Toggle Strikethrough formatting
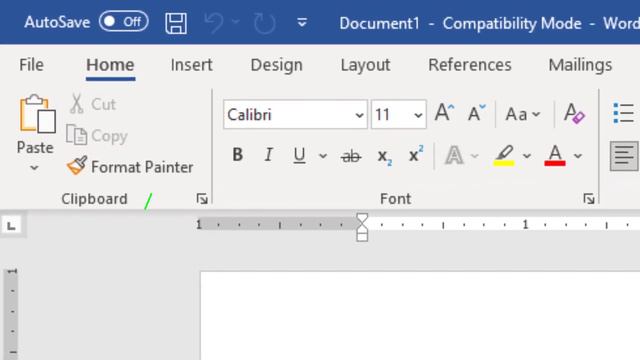Viewport: 640px width, 360px height. pyautogui.click(x=351, y=156)
